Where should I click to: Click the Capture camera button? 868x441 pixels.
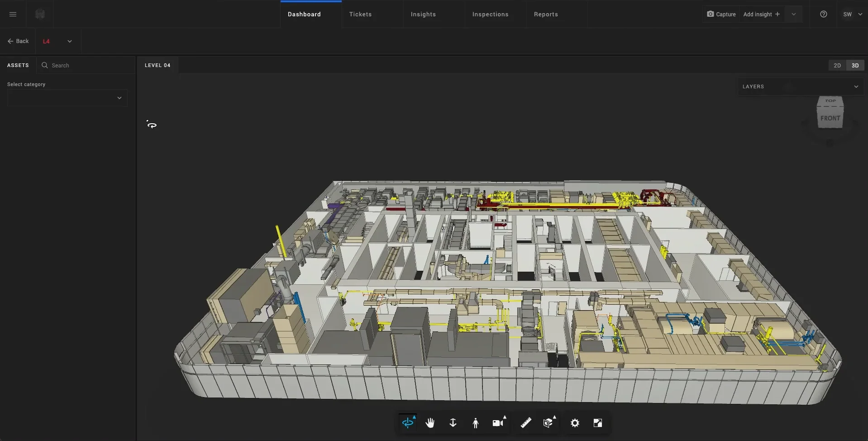(721, 14)
